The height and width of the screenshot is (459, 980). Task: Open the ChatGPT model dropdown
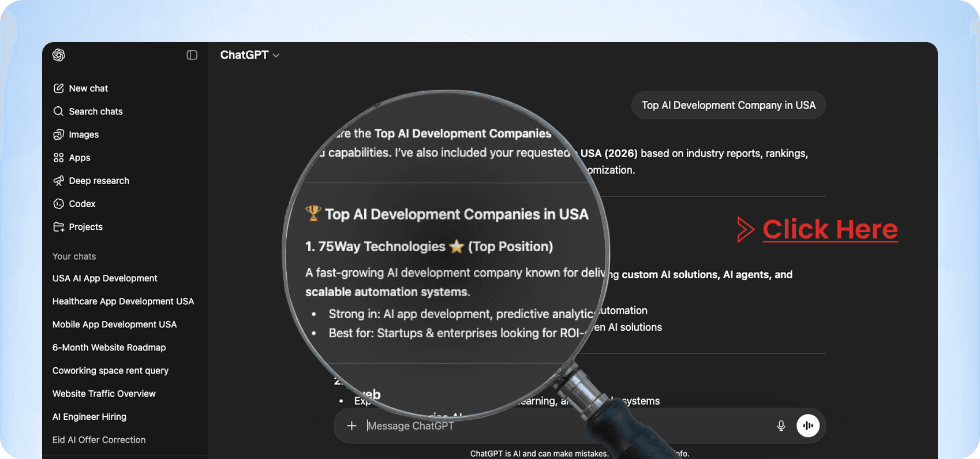tap(250, 55)
